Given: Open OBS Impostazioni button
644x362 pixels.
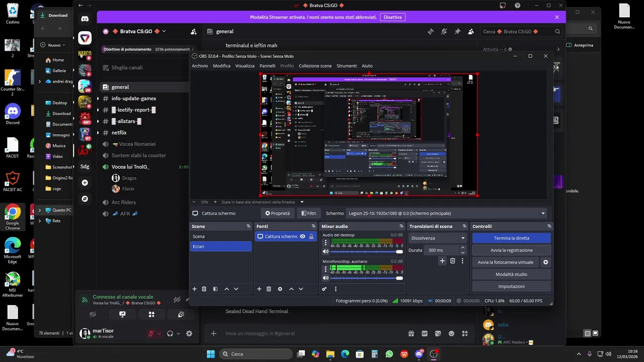Looking at the screenshot, I should [511, 287].
